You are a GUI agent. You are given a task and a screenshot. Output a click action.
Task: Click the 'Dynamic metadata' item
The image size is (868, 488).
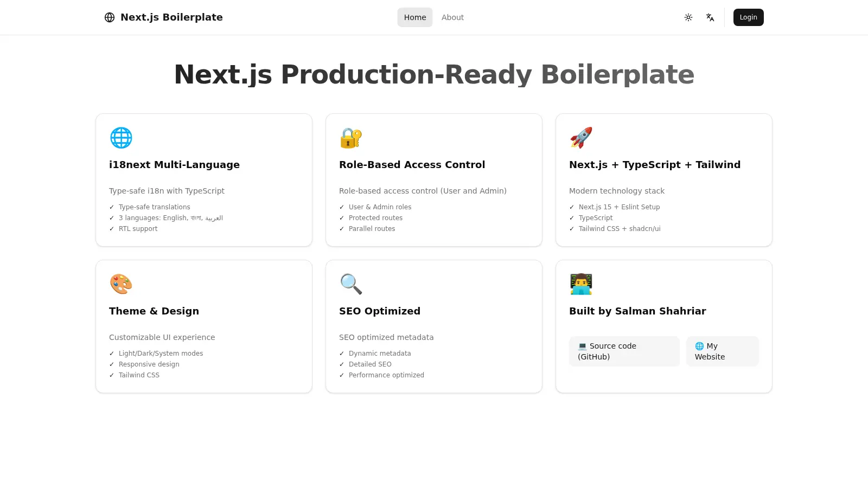pos(380,354)
